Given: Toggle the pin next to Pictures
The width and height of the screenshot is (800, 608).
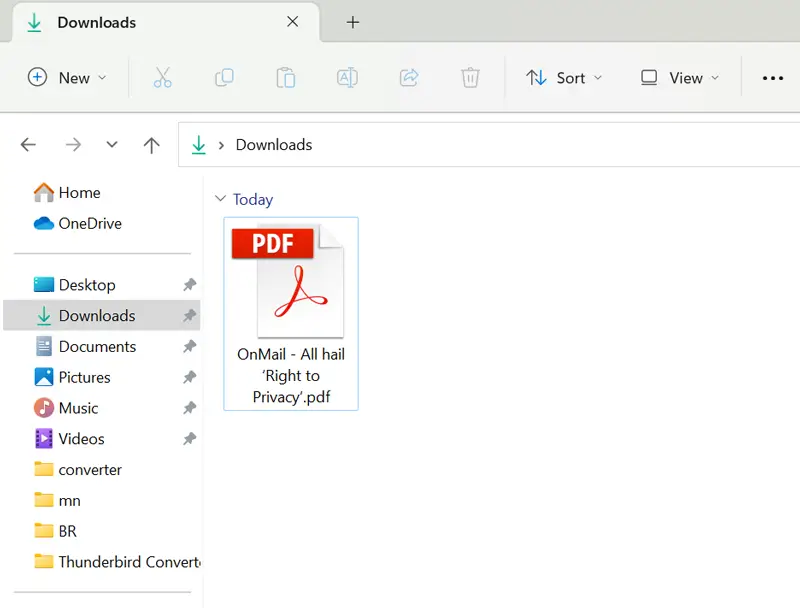Looking at the screenshot, I should coord(189,377).
